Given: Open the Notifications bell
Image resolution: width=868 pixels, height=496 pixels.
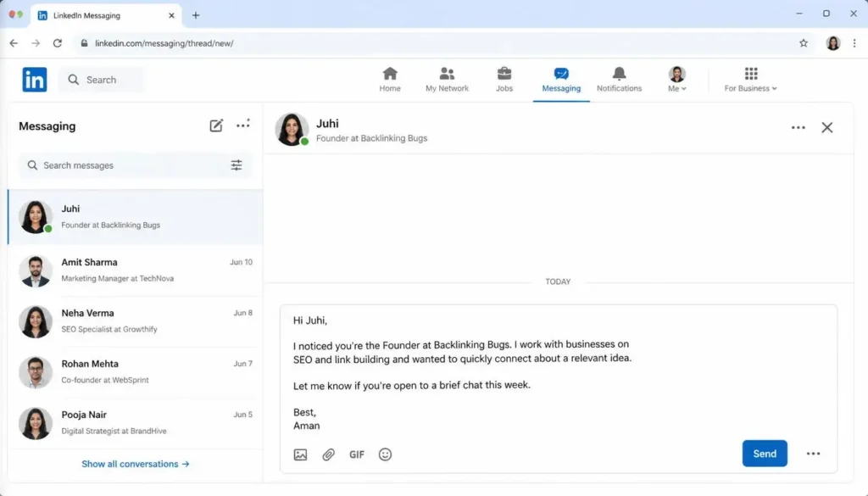Looking at the screenshot, I should [x=619, y=80].
